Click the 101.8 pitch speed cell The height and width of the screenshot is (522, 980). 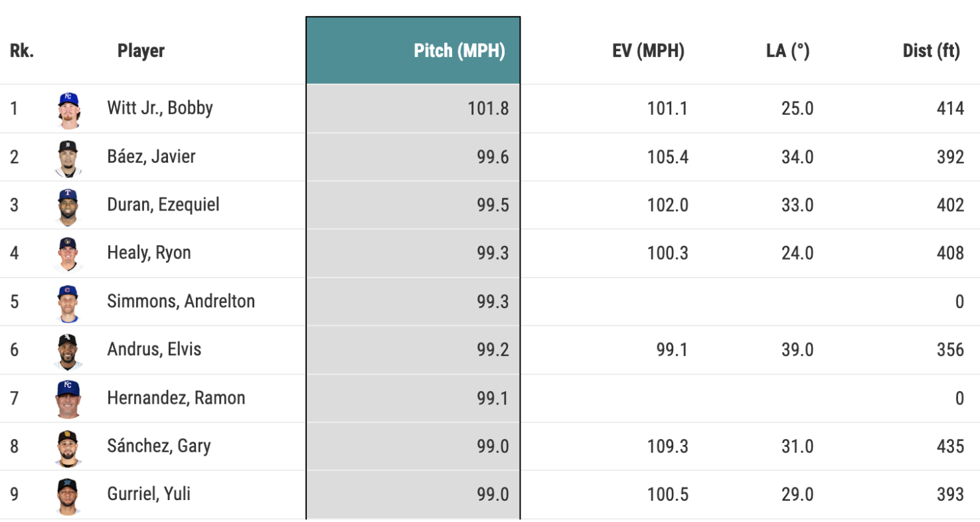(488, 108)
